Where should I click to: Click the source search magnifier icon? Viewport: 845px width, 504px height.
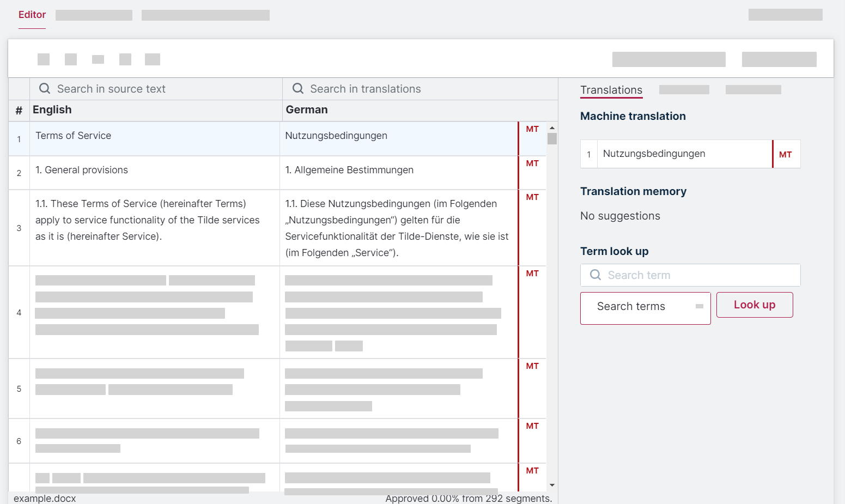click(x=45, y=88)
